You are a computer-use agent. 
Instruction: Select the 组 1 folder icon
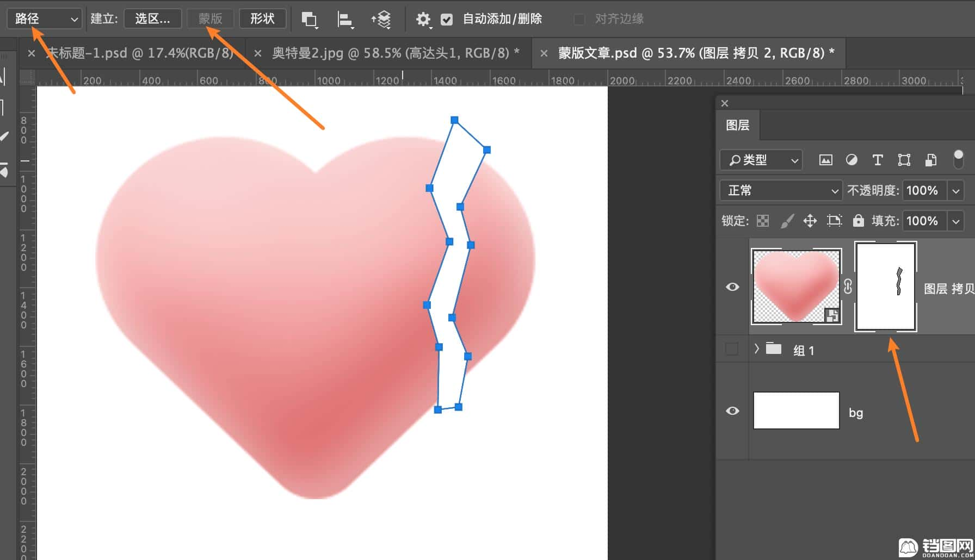[x=774, y=348]
